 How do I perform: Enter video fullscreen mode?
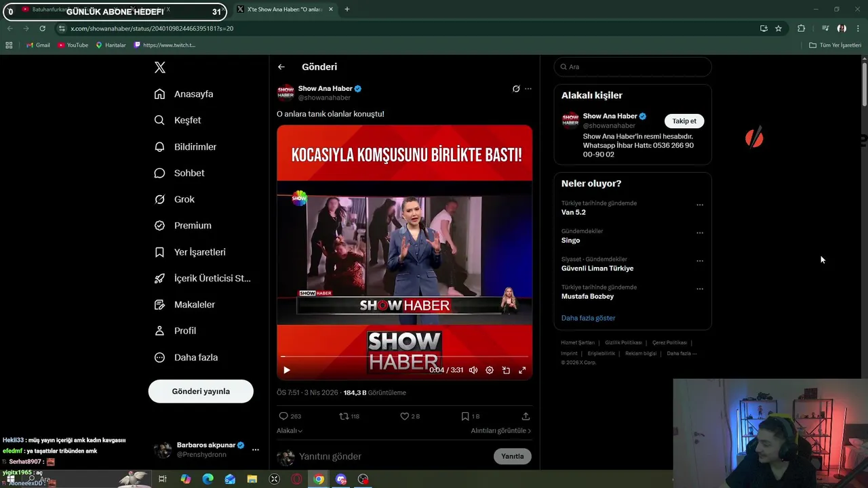point(522,370)
